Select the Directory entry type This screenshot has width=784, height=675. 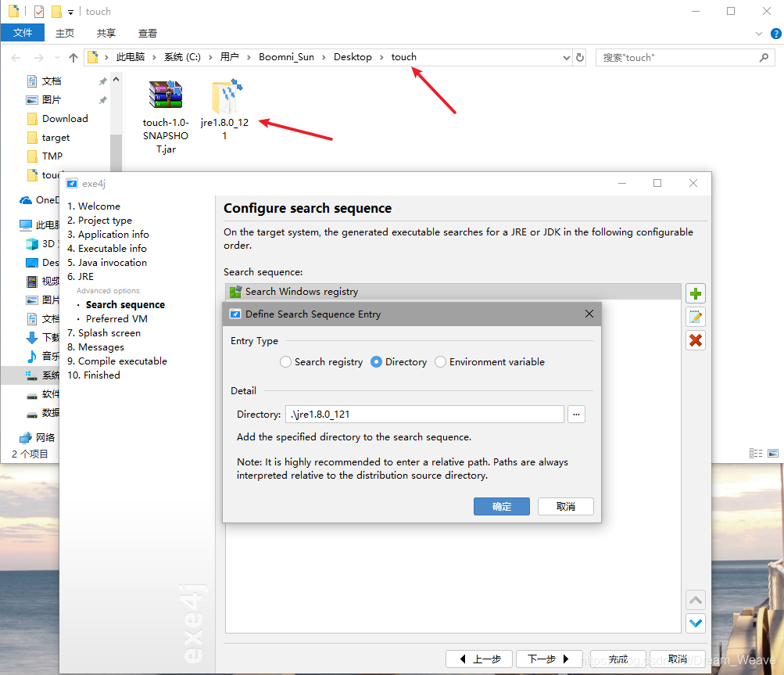[x=399, y=362]
